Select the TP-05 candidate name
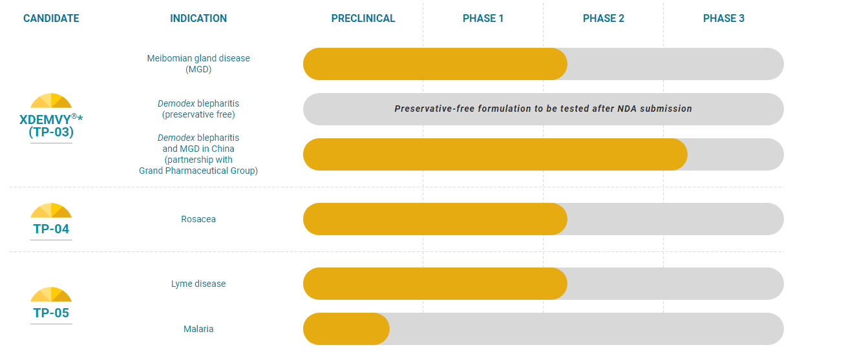The width and height of the screenshot is (868, 356). (x=51, y=313)
